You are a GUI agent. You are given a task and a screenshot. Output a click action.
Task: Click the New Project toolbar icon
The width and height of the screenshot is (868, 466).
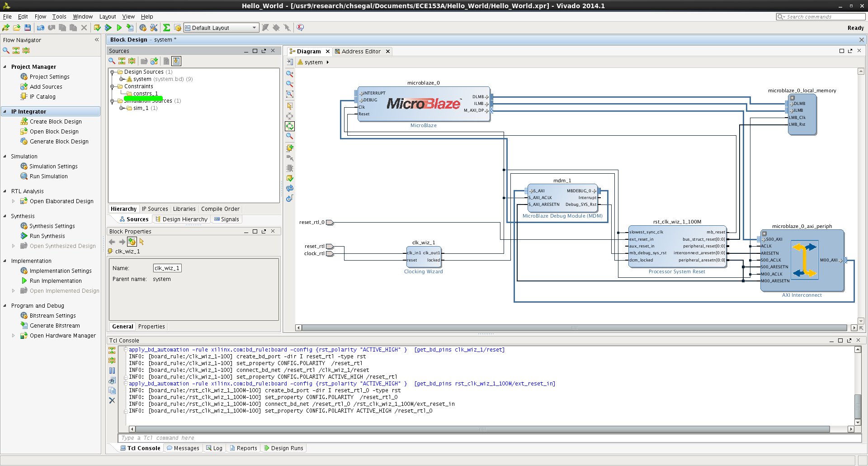click(x=6, y=28)
